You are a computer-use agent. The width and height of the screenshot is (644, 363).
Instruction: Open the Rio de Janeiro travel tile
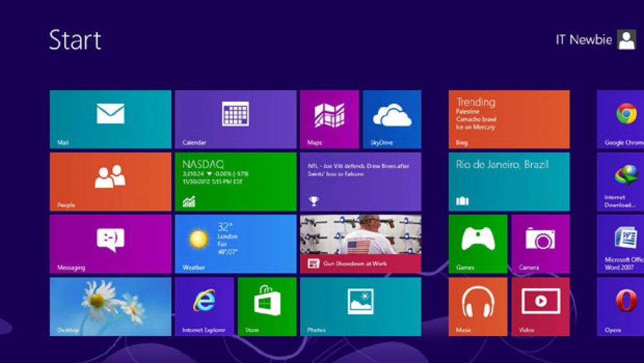[x=509, y=182]
